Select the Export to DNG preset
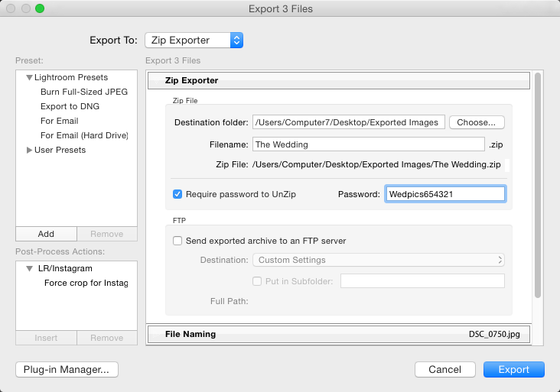 pyautogui.click(x=70, y=106)
